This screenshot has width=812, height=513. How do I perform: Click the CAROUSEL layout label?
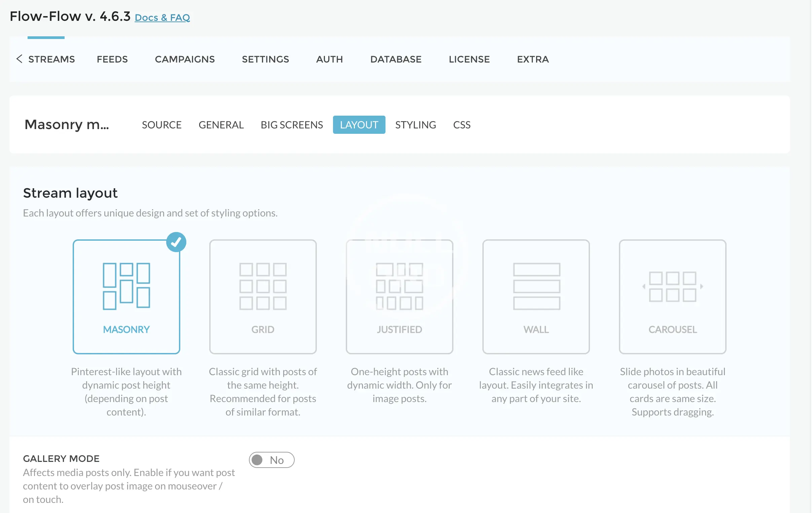(x=673, y=329)
